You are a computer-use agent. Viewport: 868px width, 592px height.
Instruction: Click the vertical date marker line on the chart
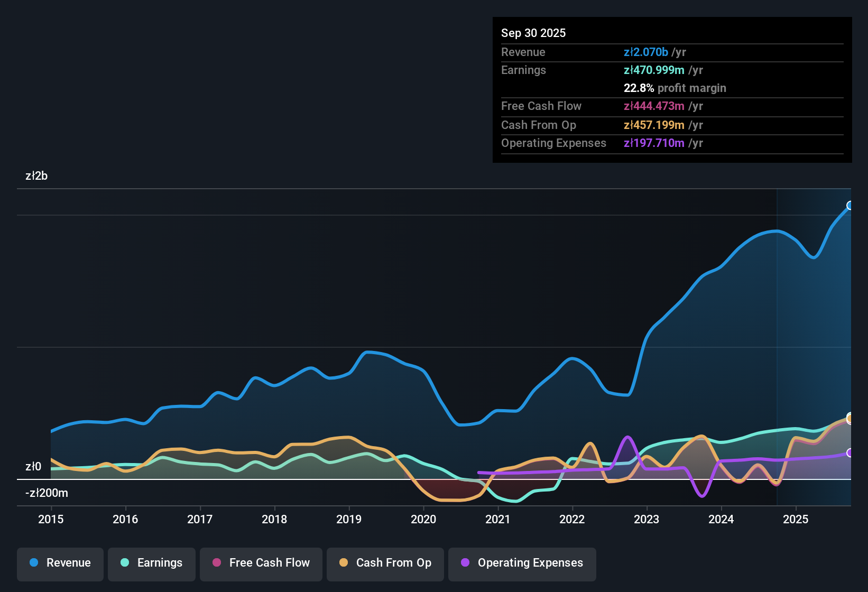[777, 344]
